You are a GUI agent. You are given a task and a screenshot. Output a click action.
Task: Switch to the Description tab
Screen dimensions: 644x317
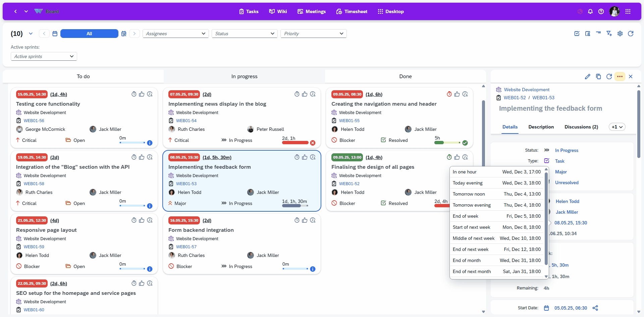[x=541, y=127]
